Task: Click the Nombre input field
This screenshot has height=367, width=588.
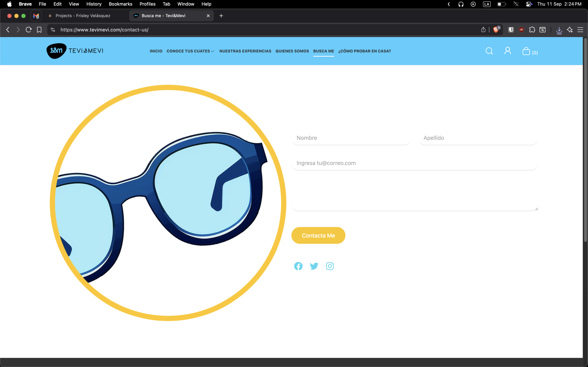Action: coord(351,138)
